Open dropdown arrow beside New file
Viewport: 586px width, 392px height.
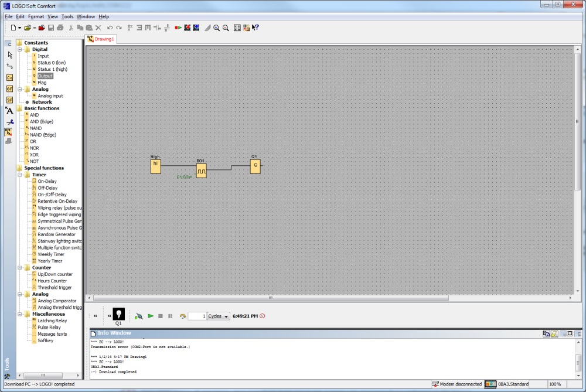pos(19,28)
